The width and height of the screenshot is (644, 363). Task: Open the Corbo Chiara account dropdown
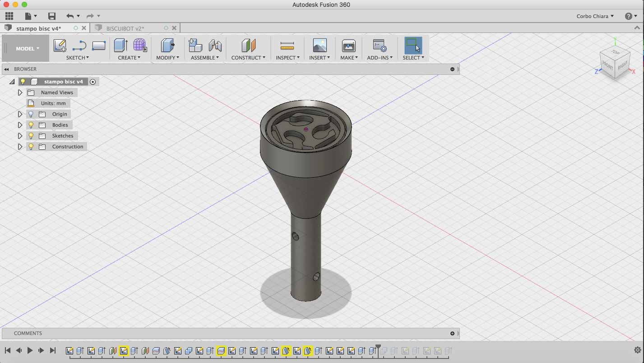(x=595, y=16)
